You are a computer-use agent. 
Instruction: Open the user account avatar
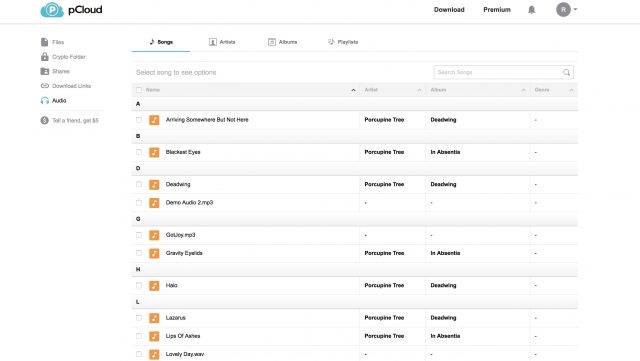tap(563, 9)
